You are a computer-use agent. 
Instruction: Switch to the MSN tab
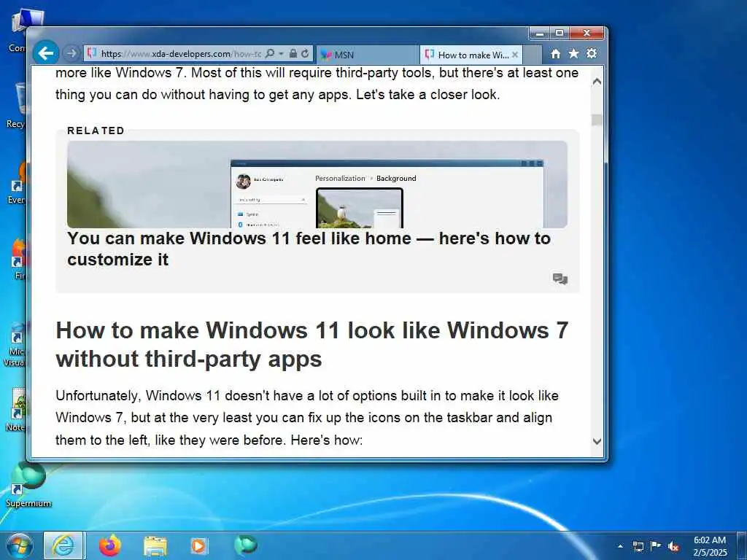[368, 55]
